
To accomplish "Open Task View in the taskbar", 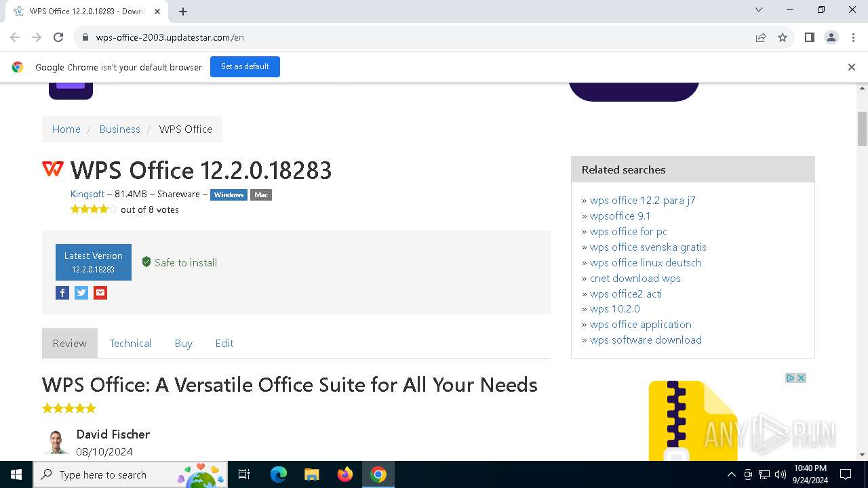I will point(244,474).
